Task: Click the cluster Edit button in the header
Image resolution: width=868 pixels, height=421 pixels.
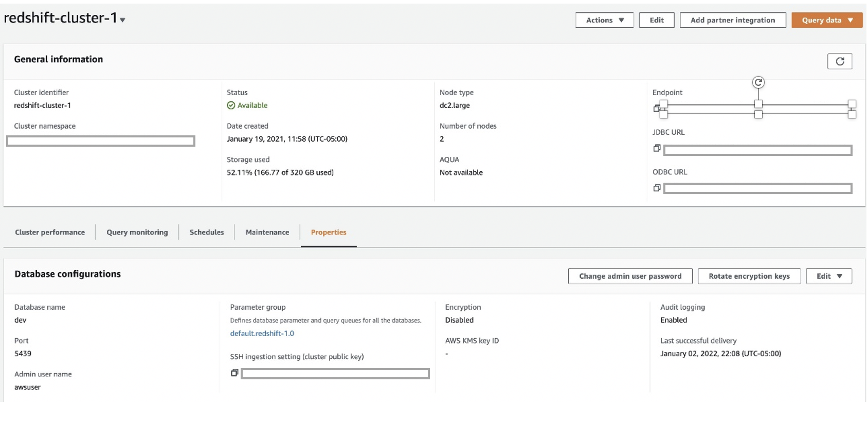Action: [657, 20]
